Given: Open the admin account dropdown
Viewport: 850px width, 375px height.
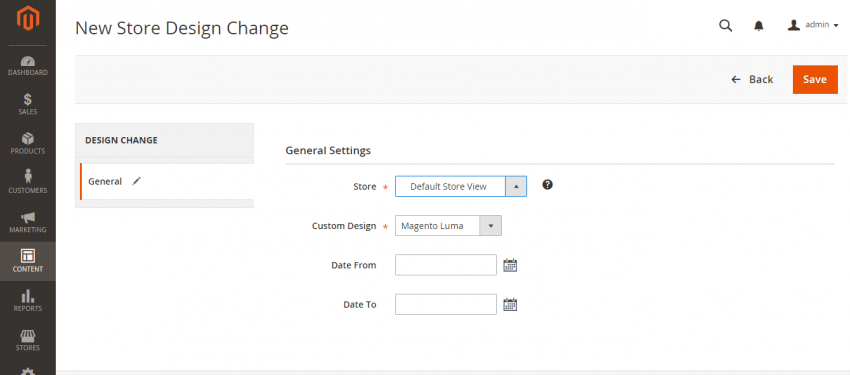Looking at the screenshot, I should coord(813,25).
